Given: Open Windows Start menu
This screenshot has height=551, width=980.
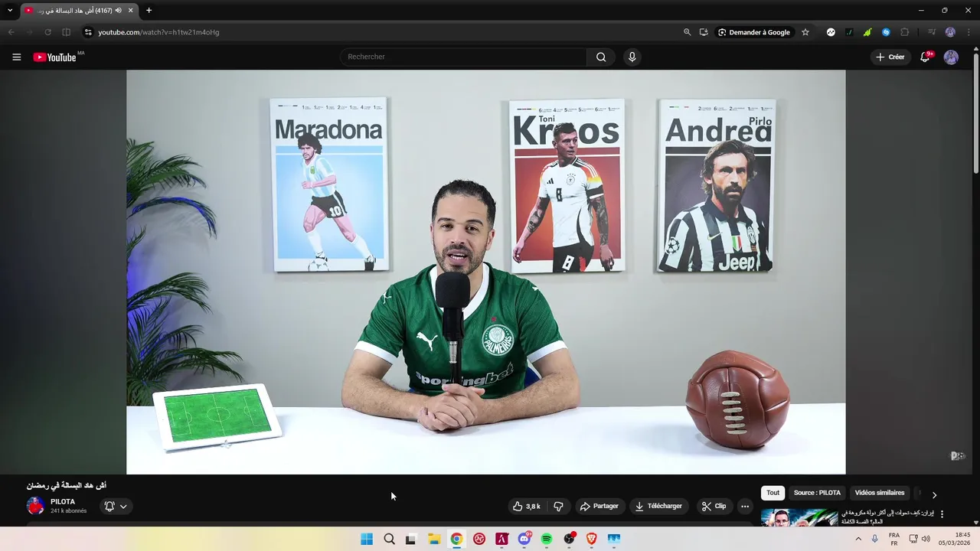Looking at the screenshot, I should coord(367,539).
